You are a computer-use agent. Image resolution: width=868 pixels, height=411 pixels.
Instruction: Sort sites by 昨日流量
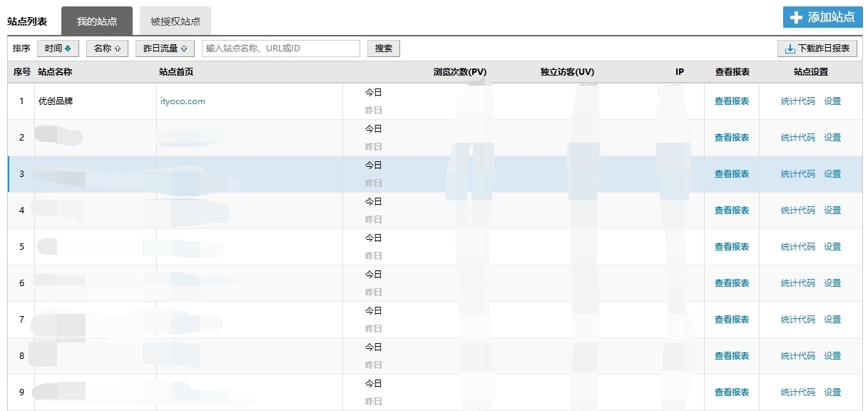[x=165, y=49]
